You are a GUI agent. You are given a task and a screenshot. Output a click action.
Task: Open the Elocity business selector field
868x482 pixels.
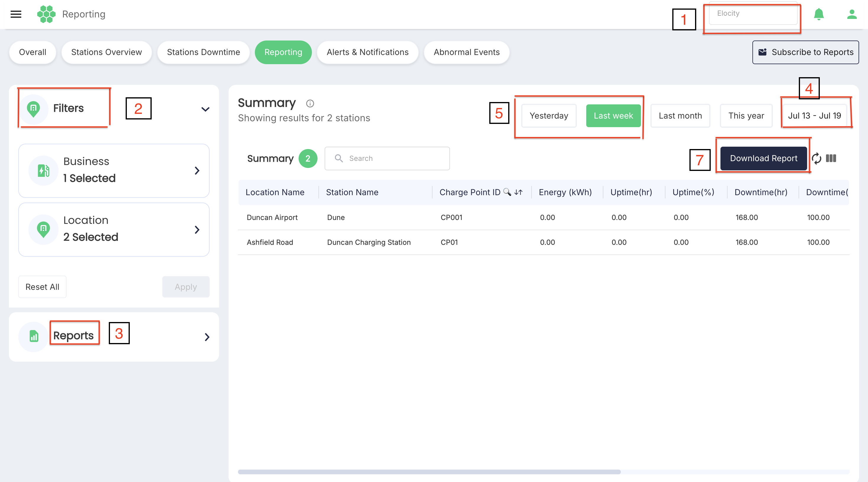click(753, 14)
